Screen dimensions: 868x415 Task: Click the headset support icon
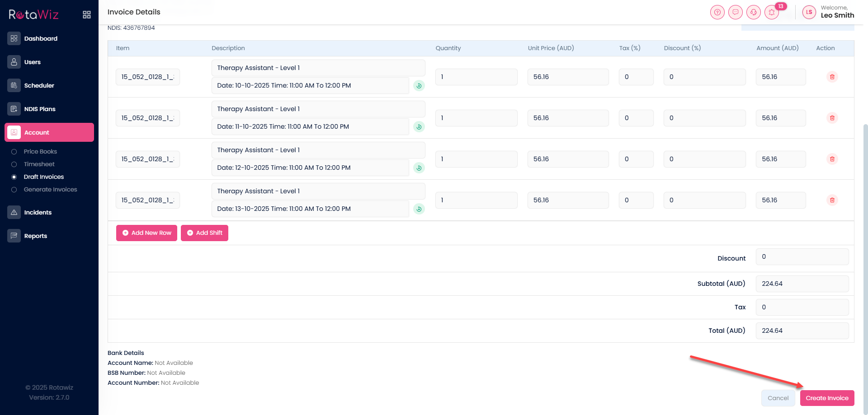753,12
